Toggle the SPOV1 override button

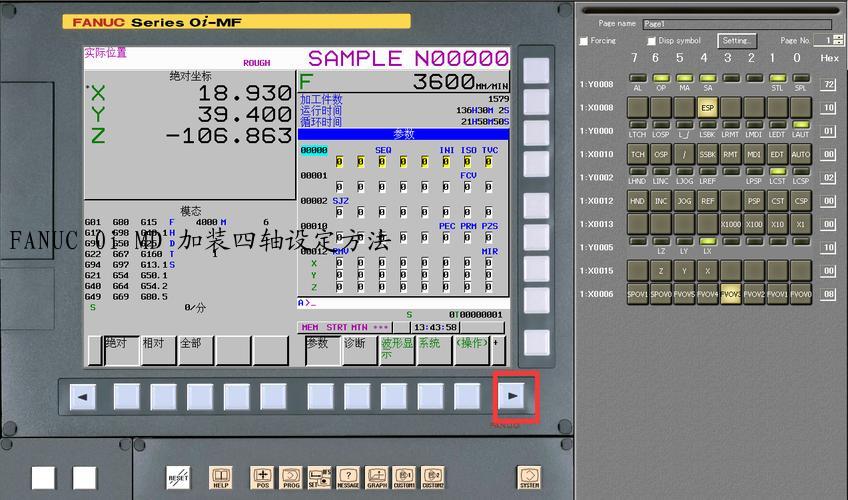click(638, 294)
